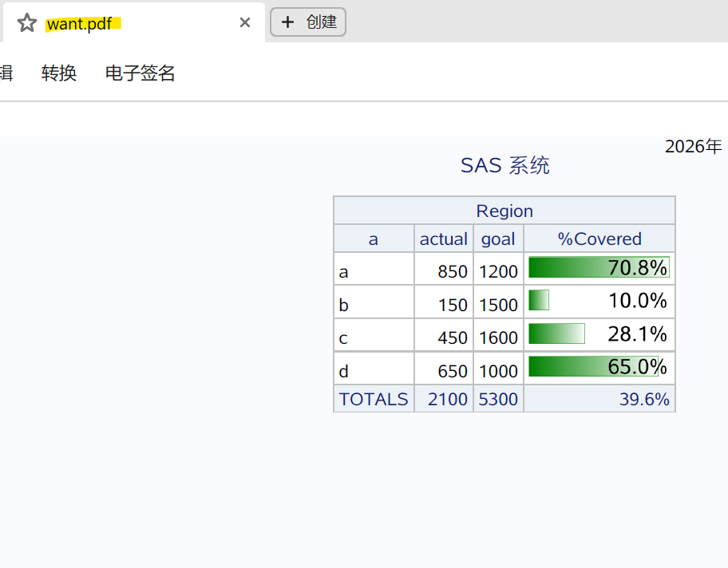Viewport: 728px width, 568px height.
Task: Click the actual value 650
Action: (x=453, y=371)
